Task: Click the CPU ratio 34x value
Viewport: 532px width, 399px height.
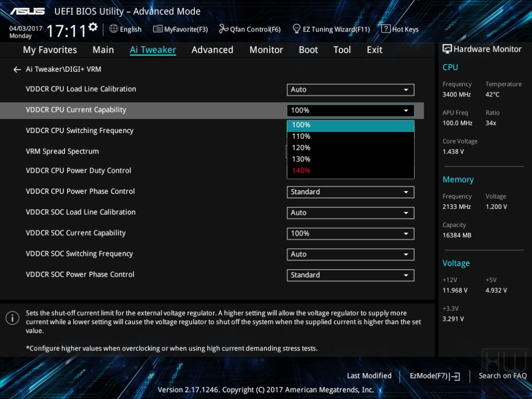Action: (491, 123)
